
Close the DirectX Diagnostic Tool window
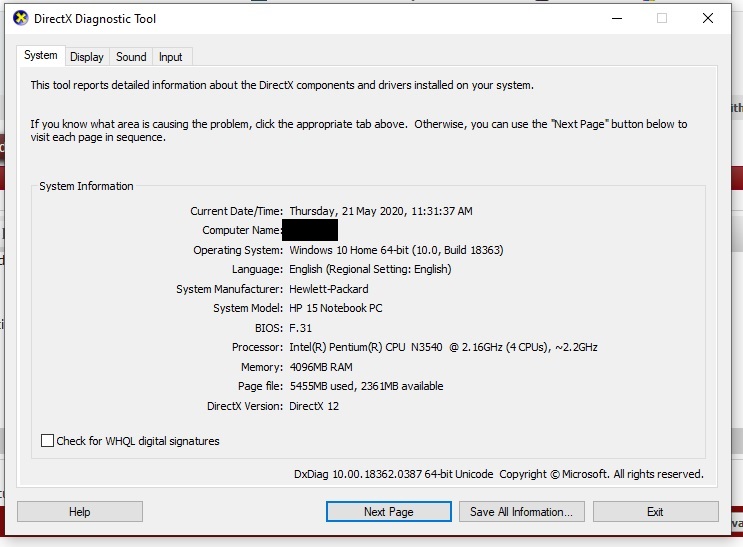708,18
